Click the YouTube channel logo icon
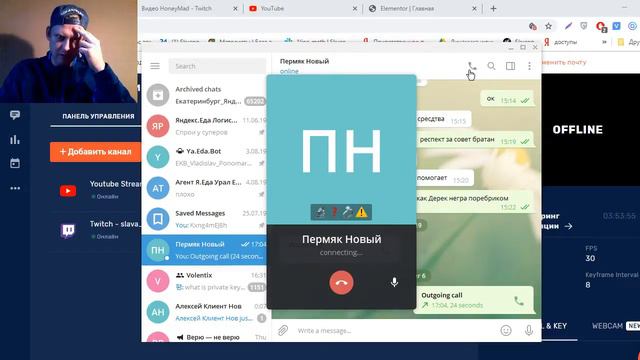 68,191
